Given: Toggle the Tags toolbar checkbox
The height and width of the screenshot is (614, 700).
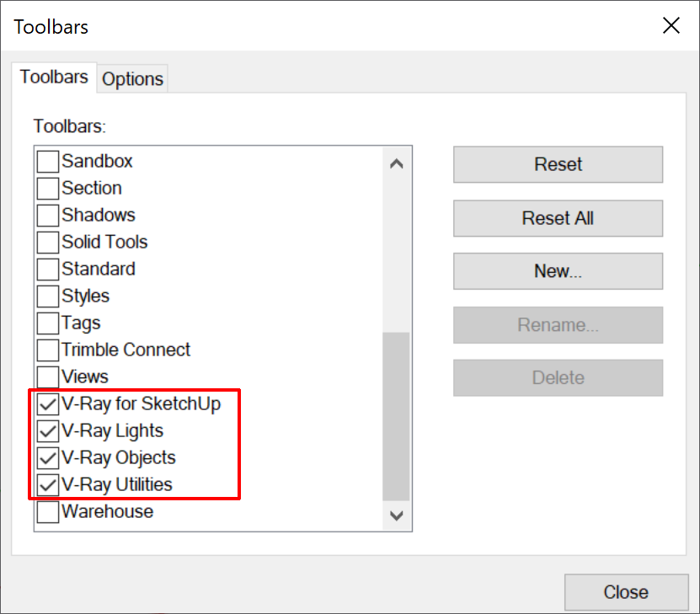Looking at the screenshot, I should click(x=48, y=323).
